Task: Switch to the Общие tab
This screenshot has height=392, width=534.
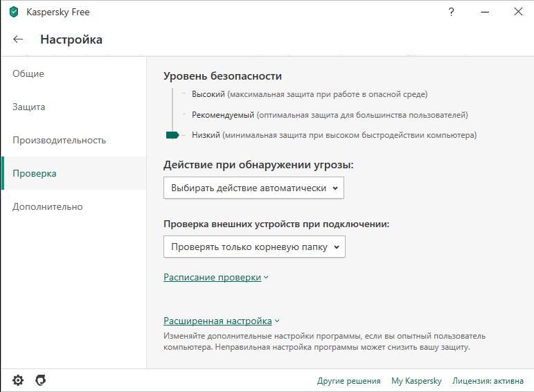Action: tap(28, 73)
